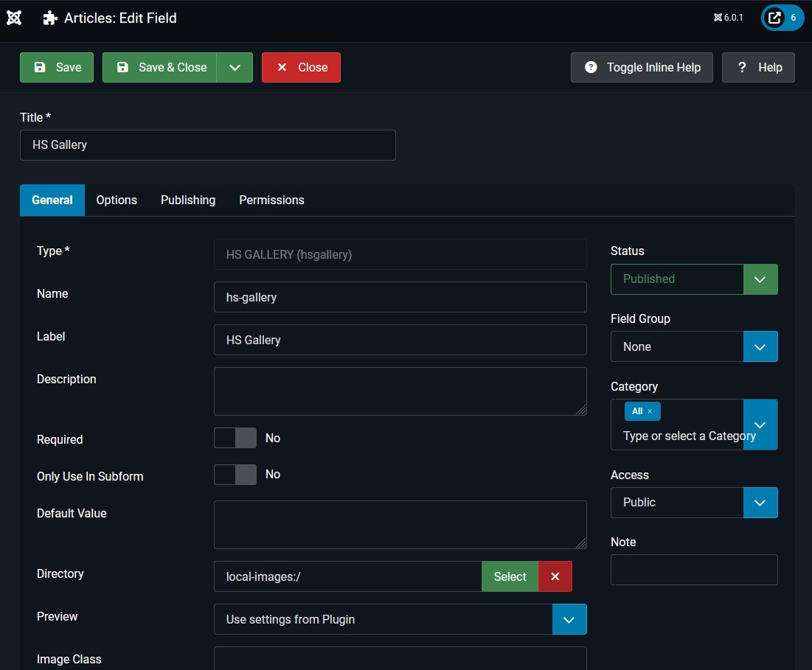812x670 pixels.
Task: Toggle the Required switch
Action: (235, 439)
